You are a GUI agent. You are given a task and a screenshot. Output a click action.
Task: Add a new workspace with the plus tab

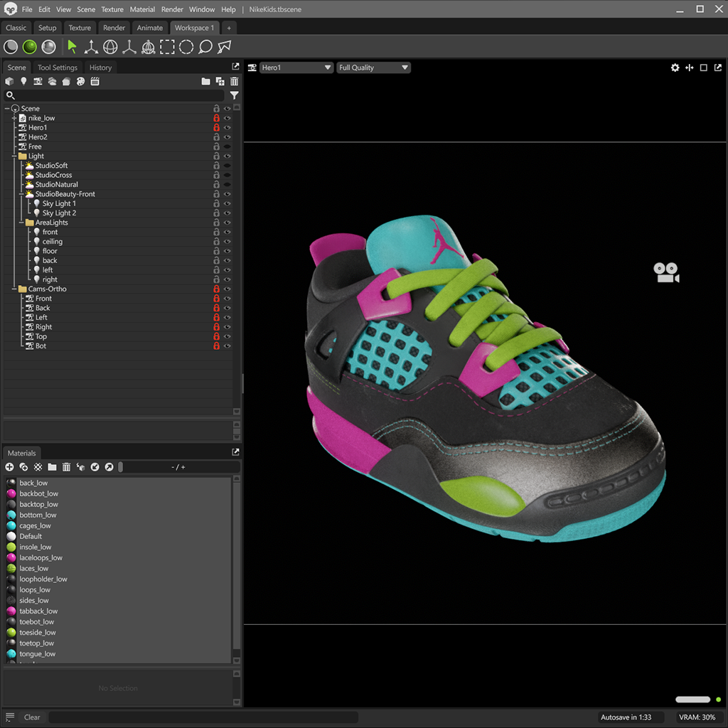click(x=229, y=28)
